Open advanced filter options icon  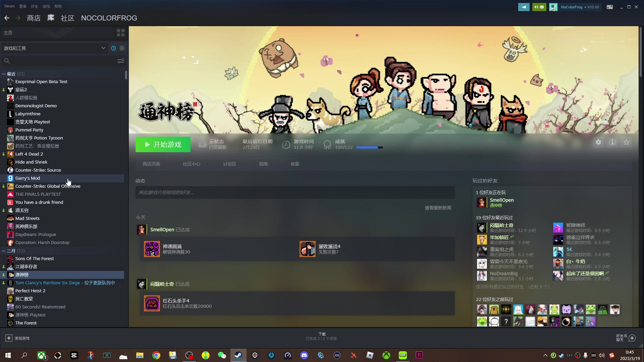point(121,61)
